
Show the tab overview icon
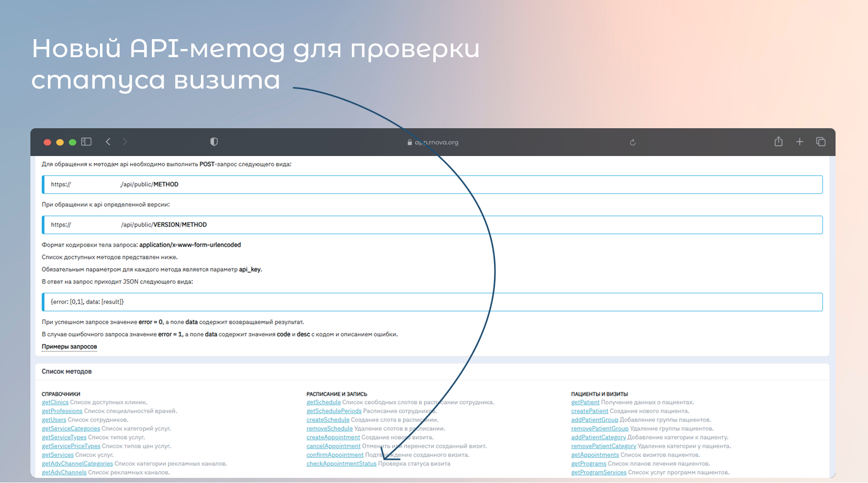(821, 142)
